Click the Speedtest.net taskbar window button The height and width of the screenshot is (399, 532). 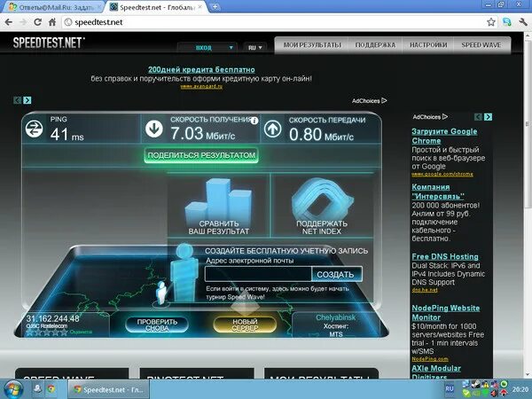[x=109, y=390]
